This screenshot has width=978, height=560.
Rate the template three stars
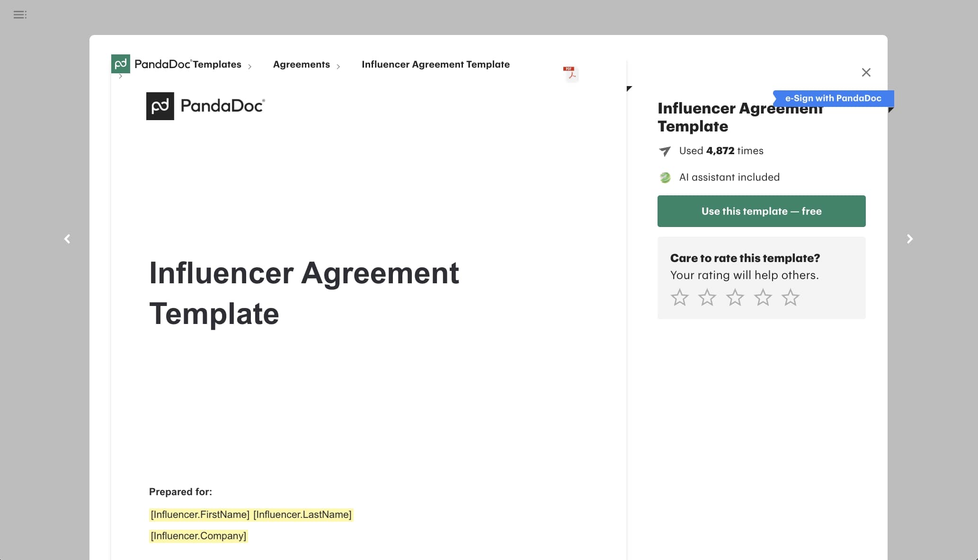735,297
